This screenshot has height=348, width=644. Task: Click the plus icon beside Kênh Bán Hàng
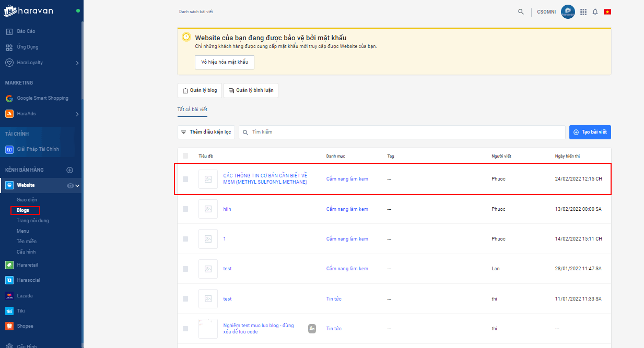(x=69, y=170)
